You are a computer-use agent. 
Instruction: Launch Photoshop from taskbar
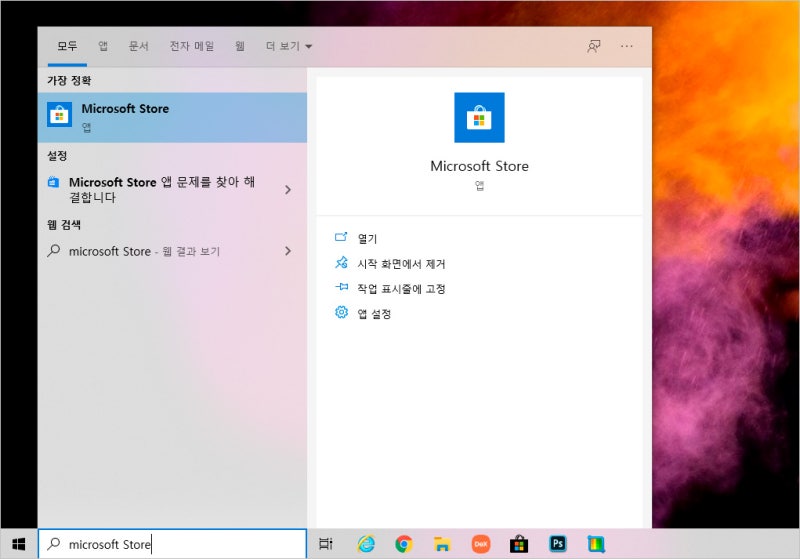[558, 544]
